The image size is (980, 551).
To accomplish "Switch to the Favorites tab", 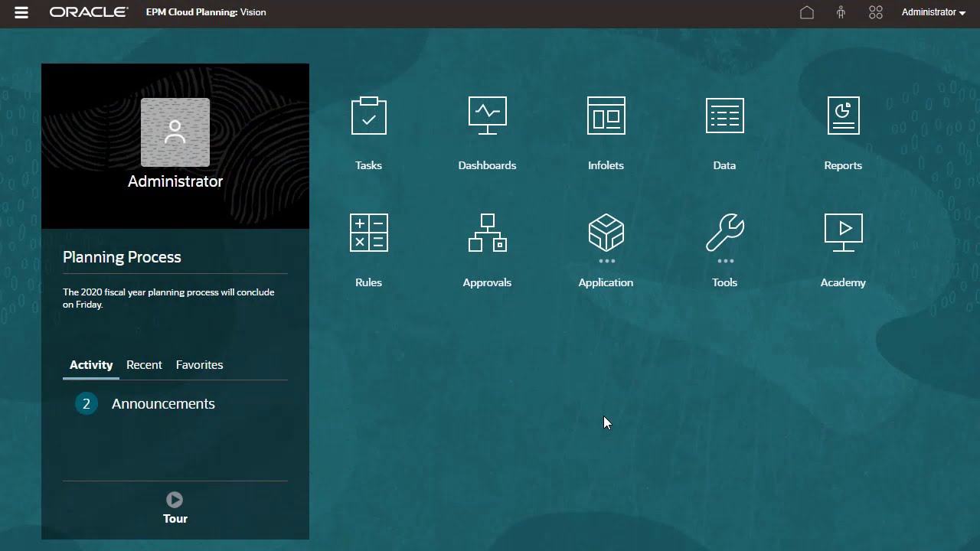I will click(x=199, y=365).
